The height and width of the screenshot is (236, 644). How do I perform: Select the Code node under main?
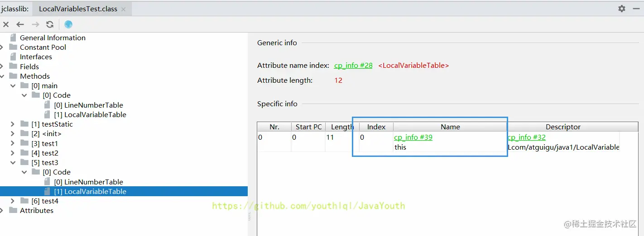click(57, 95)
